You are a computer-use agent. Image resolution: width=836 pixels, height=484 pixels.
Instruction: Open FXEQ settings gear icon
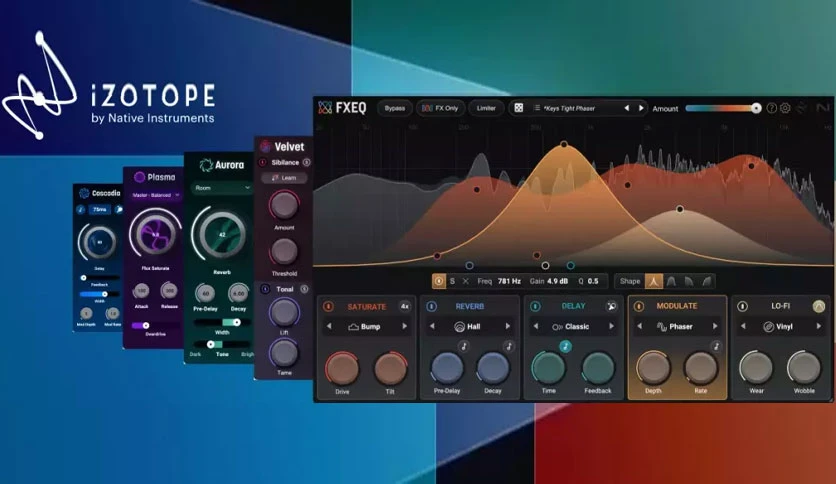[x=785, y=108]
